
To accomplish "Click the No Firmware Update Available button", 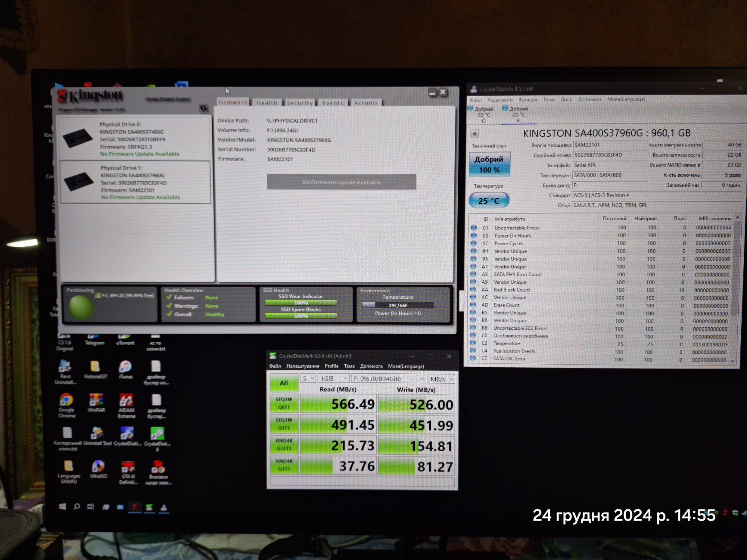I will click(x=342, y=182).
